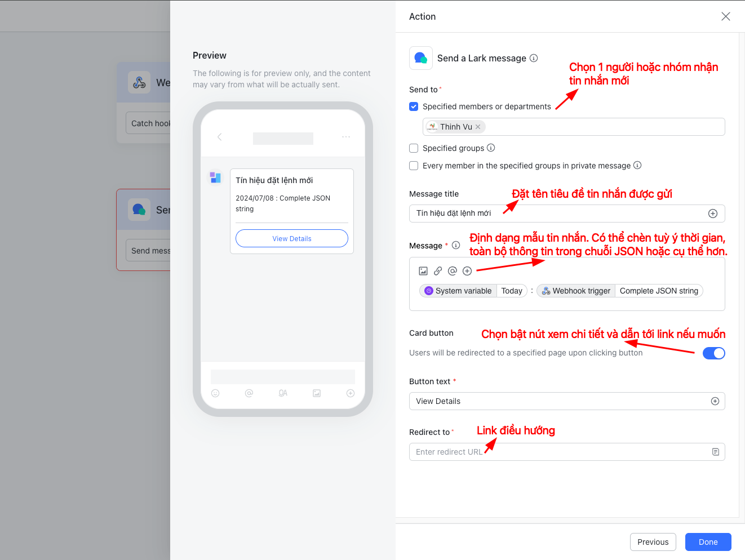Image resolution: width=745 pixels, height=560 pixels.
Task: Open variable picker on Button text field
Action: click(715, 401)
